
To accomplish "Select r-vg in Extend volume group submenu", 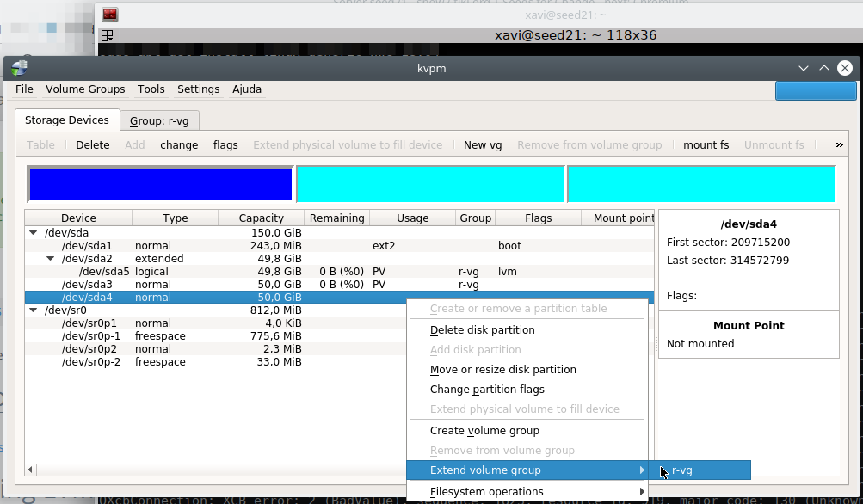I will (x=684, y=470).
